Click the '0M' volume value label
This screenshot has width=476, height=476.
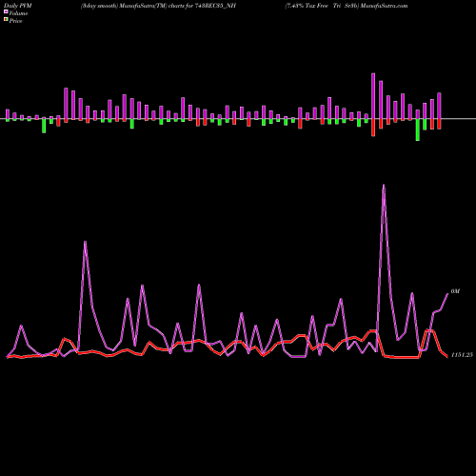tap(455, 291)
